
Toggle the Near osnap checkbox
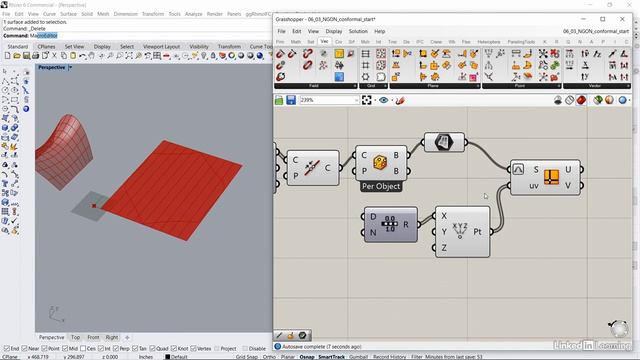coord(24,349)
